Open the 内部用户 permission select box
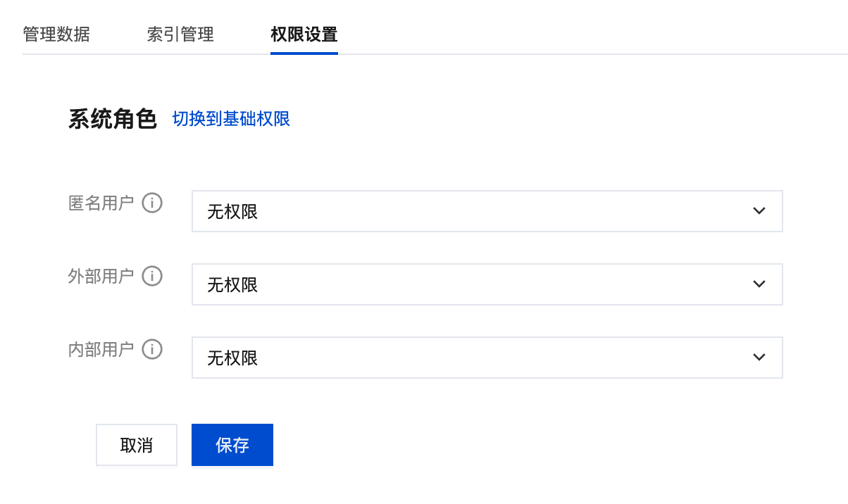Image resolution: width=848 pixels, height=504 pixels. 487,358
